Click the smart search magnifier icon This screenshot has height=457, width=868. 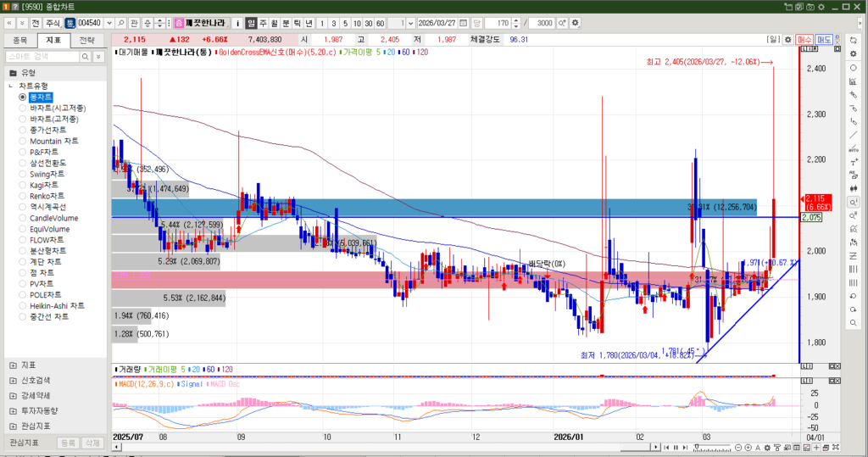point(86,56)
